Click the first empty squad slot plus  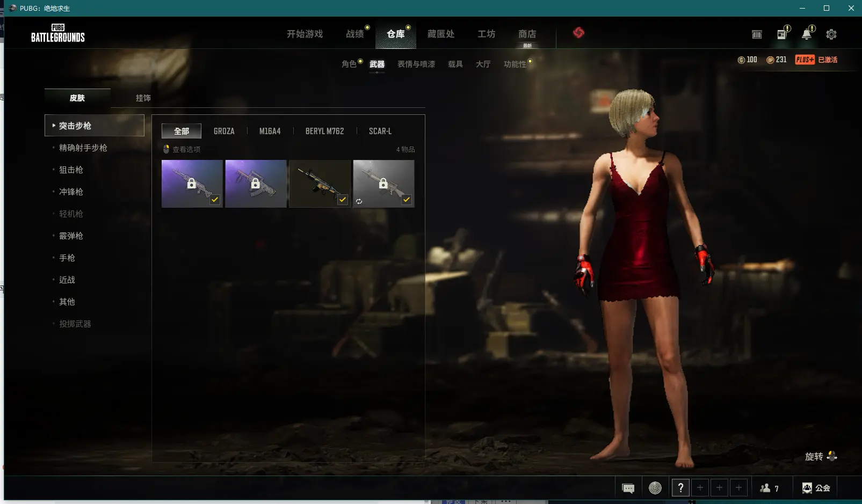[700, 488]
